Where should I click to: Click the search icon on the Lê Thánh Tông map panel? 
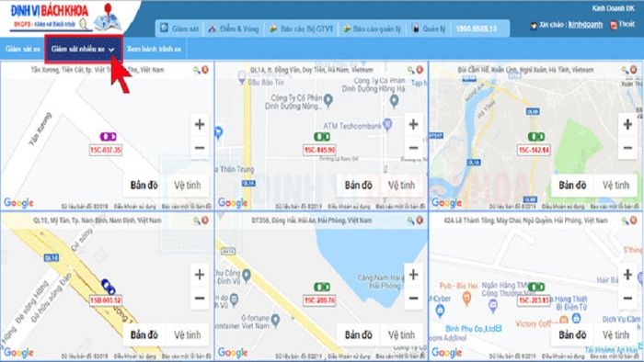click(625, 221)
